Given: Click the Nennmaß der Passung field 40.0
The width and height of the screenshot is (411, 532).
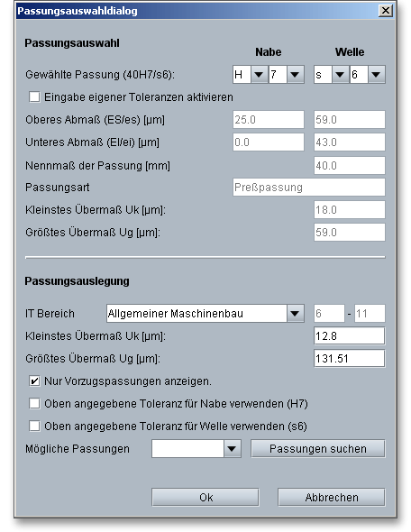Looking at the screenshot, I should (350, 166).
